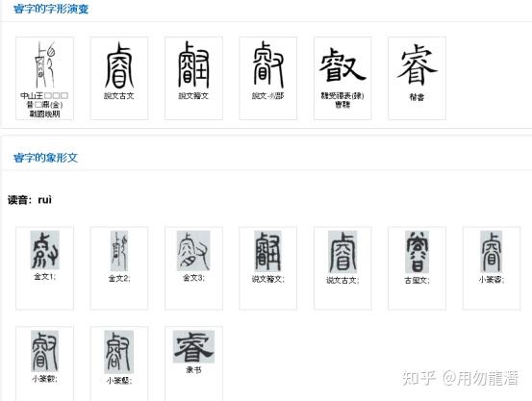This screenshot has width=532, height=401.
Task: Click the 说文古文 pictograph image
Action: [342, 252]
